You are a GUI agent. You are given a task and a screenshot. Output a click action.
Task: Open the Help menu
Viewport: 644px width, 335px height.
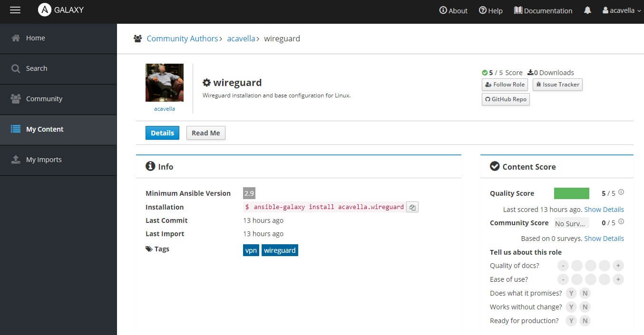490,10
